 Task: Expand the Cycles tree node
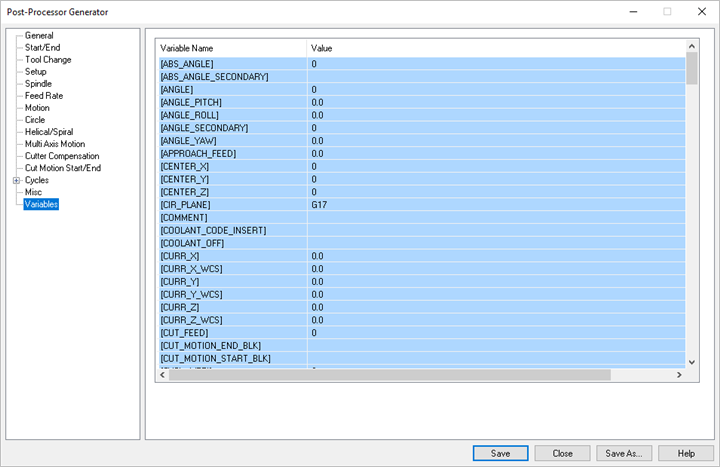tap(16, 180)
